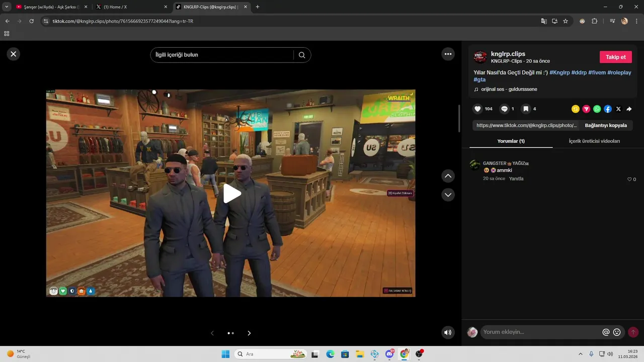The width and height of the screenshot is (644, 362).
Task: Reload the page with refresh icon
Action: pyautogui.click(x=32, y=21)
